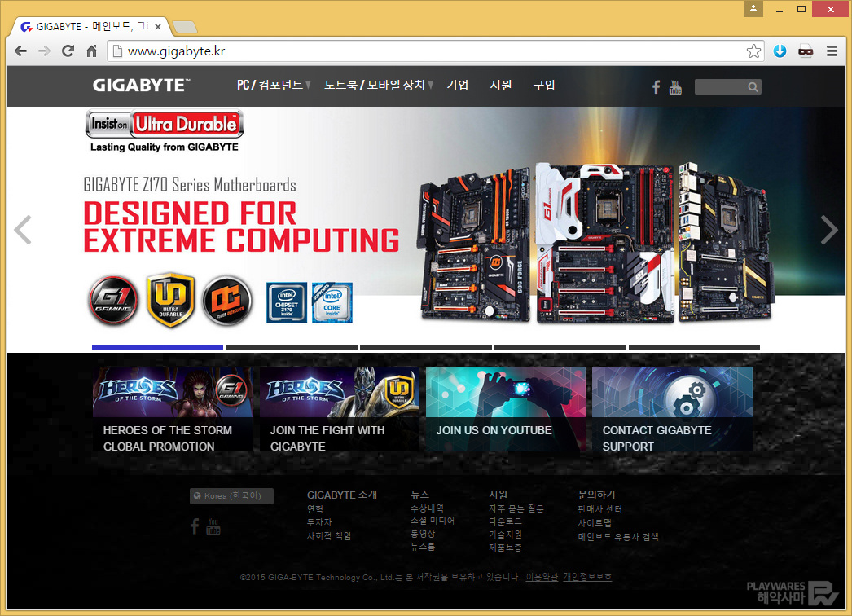Open the YouTube icon in the footer

tap(213, 527)
